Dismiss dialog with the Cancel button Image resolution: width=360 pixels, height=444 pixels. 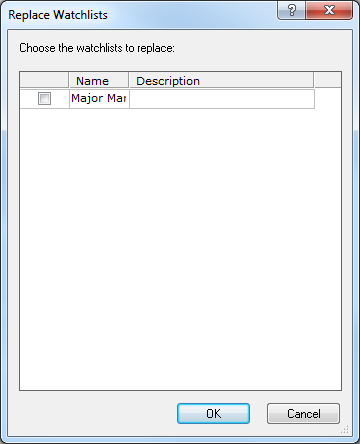[x=303, y=414]
